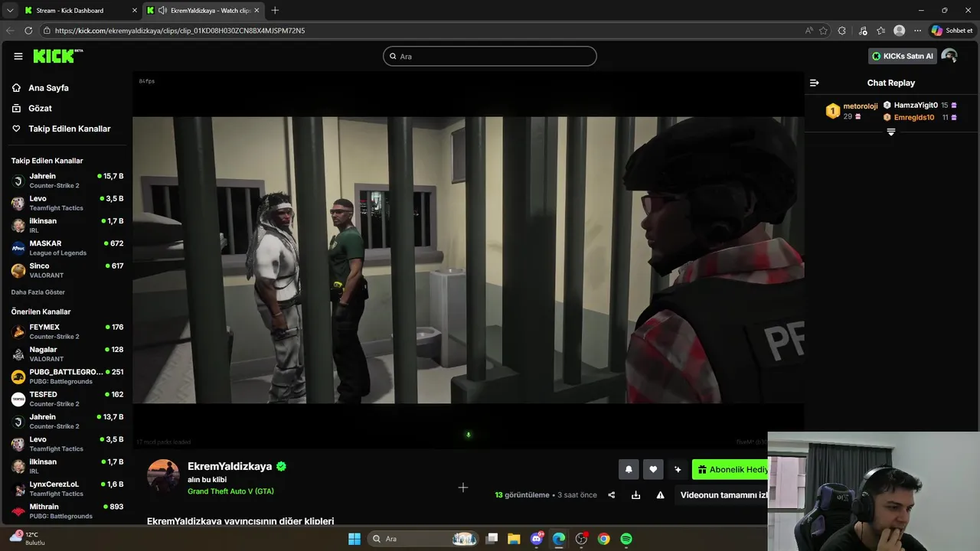980x551 pixels.
Task: Click Videonun tamamını izle button
Action: tap(724, 495)
